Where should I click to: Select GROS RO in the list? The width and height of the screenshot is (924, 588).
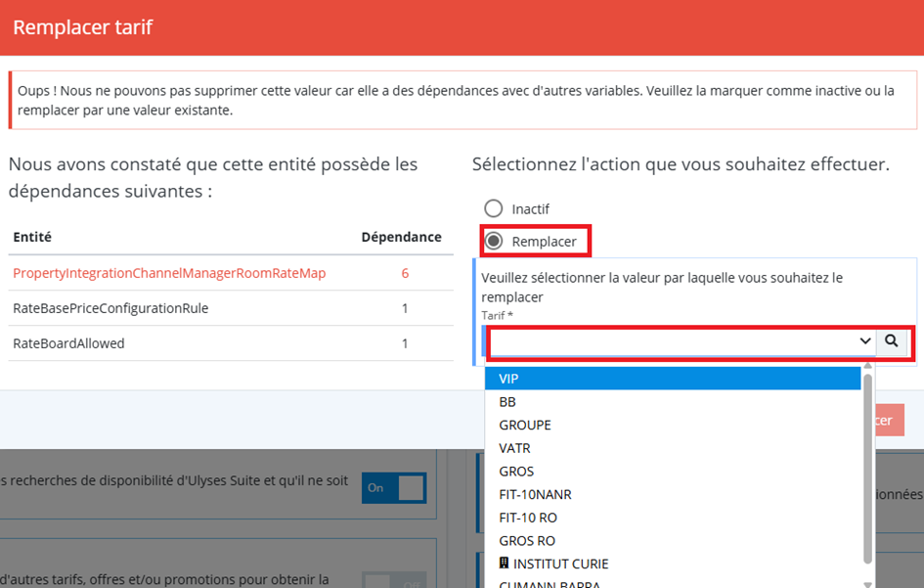527,541
